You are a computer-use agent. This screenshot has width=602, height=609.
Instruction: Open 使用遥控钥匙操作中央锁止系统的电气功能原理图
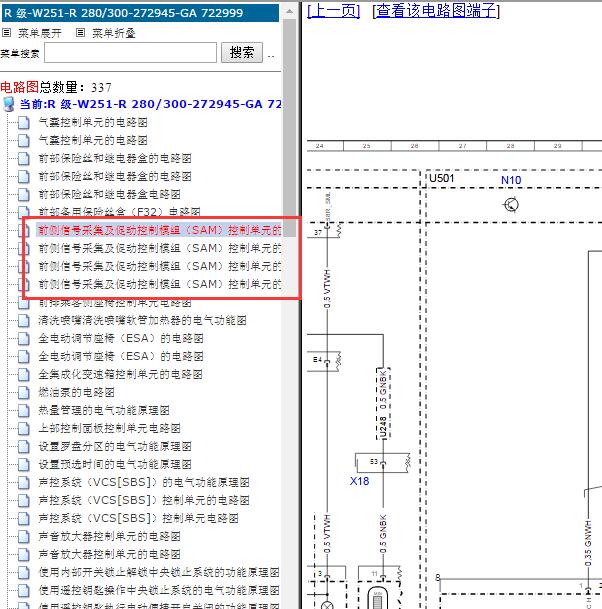click(x=159, y=591)
